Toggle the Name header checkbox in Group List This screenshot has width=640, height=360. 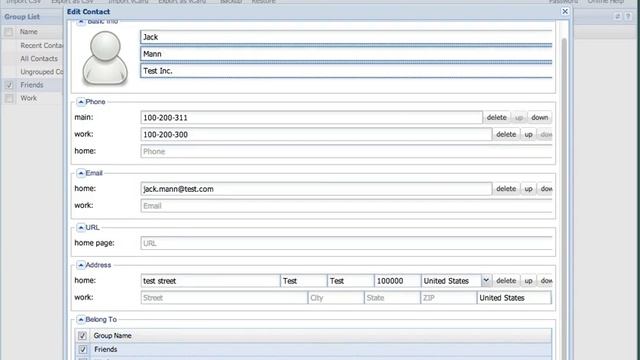9,32
